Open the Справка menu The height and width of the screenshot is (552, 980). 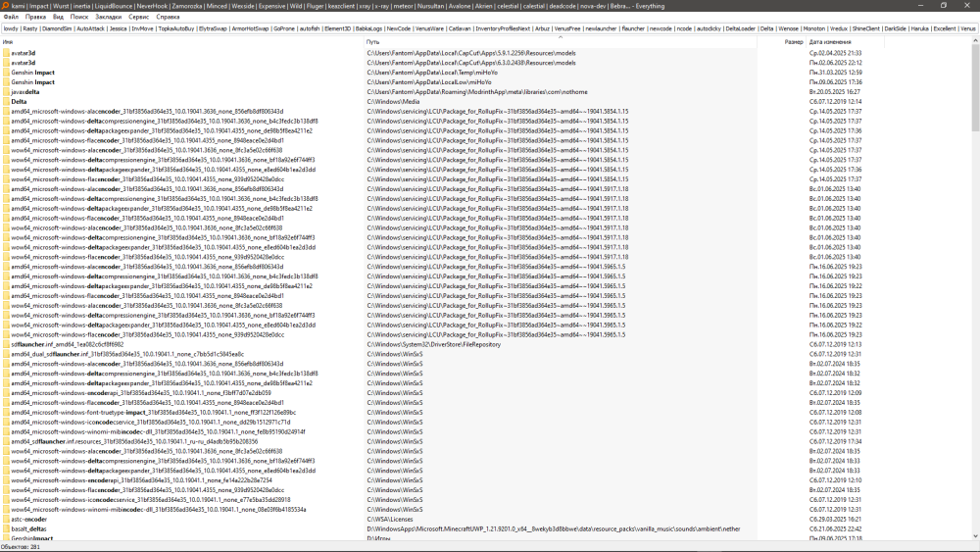coord(168,17)
